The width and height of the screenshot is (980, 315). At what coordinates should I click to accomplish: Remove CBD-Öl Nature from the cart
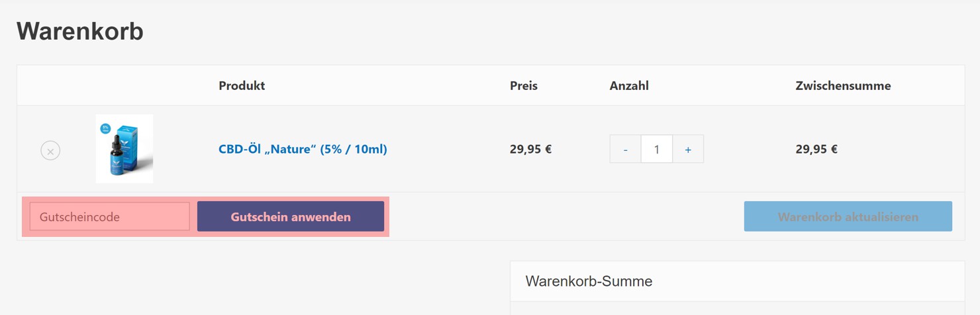point(50,151)
